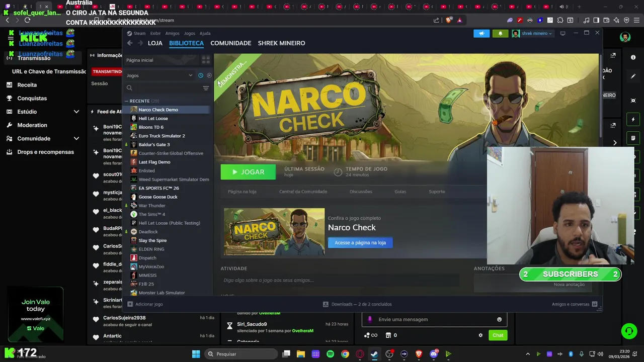The width and height of the screenshot is (644, 362).
Task: Reload the browser page
Action: click(x=27, y=20)
